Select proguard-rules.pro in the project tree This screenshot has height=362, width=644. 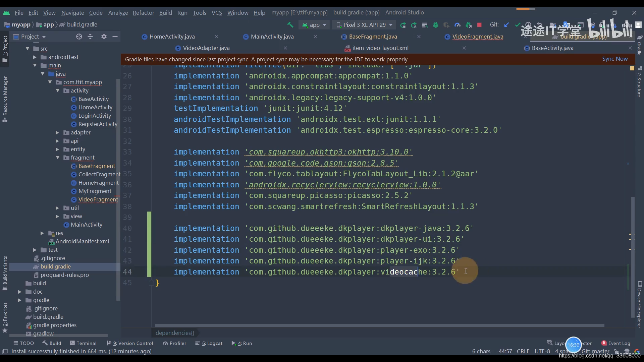pyautogui.click(x=64, y=275)
